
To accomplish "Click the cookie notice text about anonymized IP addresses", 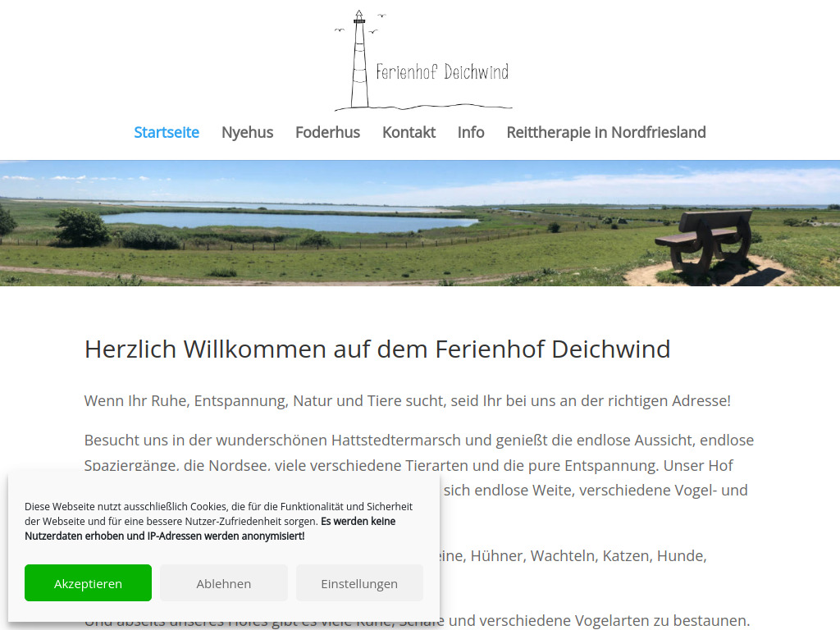I will click(164, 536).
